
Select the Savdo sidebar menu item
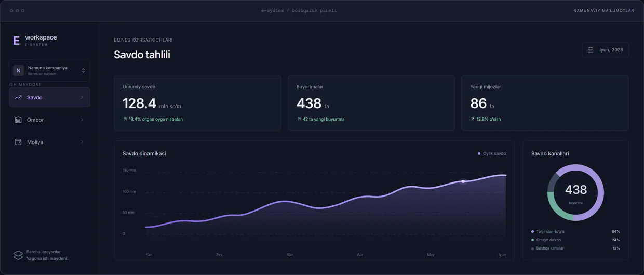tap(49, 97)
